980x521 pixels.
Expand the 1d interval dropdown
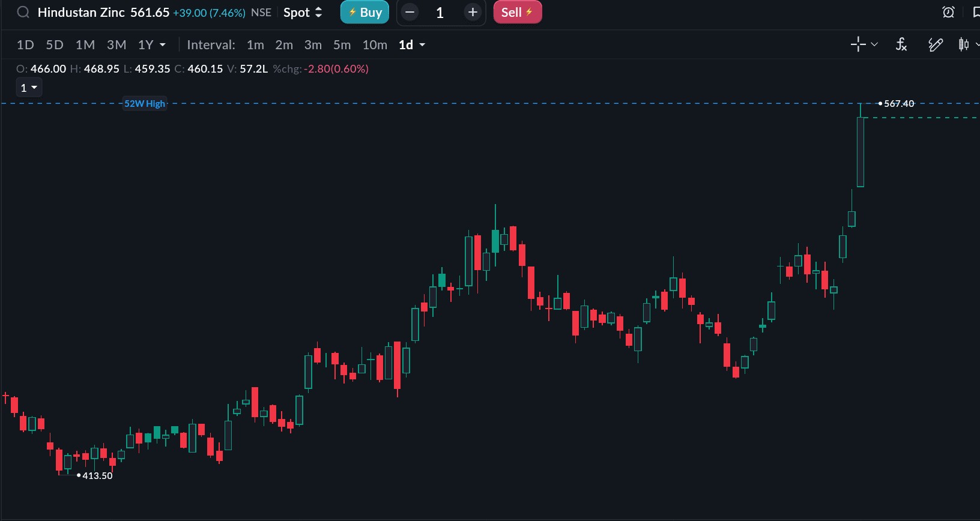coord(422,45)
